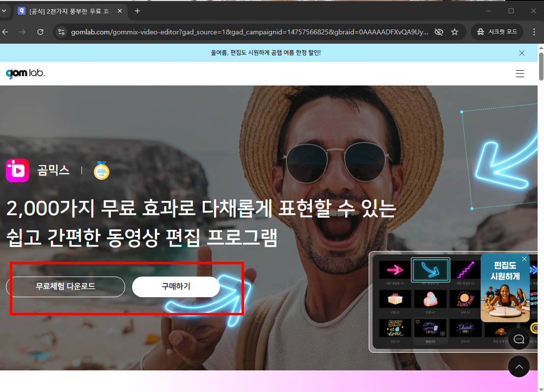Viewport: 544px width, 392px height.
Task: Select the 네온 화살표 02 effect thumbnail
Action: tap(431, 269)
